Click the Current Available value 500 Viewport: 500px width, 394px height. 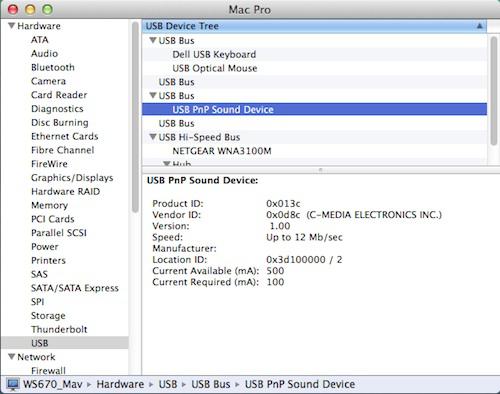275,271
